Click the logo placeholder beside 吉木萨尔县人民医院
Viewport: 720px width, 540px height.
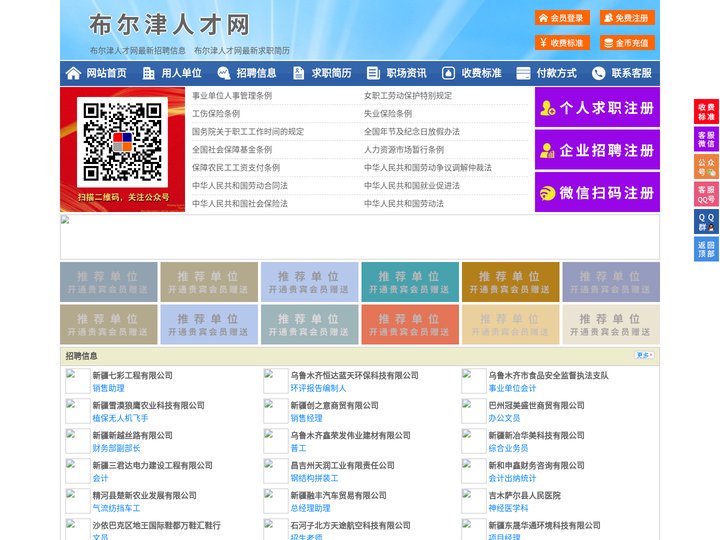click(x=473, y=501)
